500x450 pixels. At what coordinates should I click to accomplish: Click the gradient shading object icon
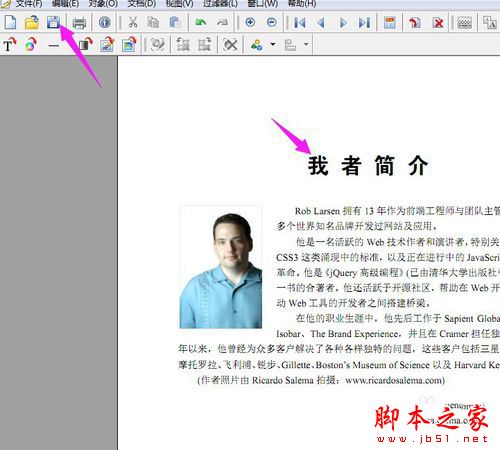click(85, 44)
